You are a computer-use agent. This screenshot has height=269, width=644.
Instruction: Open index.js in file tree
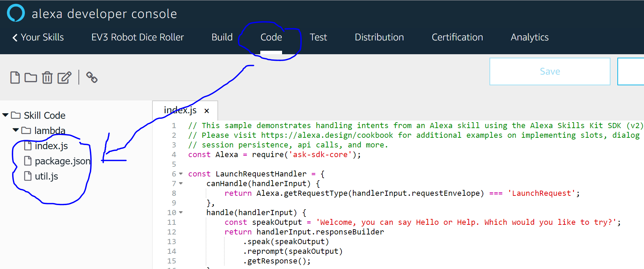(x=51, y=146)
